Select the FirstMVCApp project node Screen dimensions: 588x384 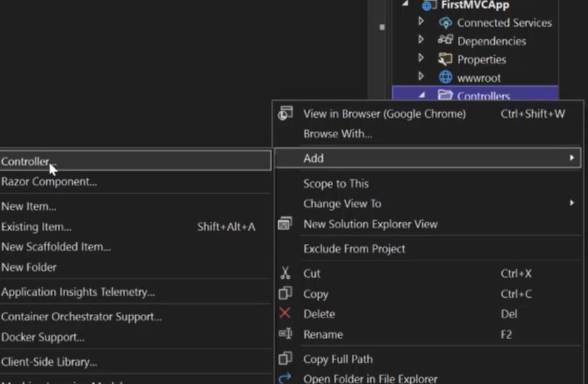(x=474, y=5)
